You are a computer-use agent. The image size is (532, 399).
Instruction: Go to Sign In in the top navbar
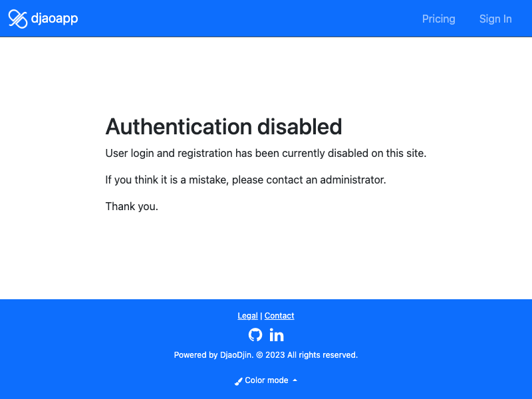(495, 19)
